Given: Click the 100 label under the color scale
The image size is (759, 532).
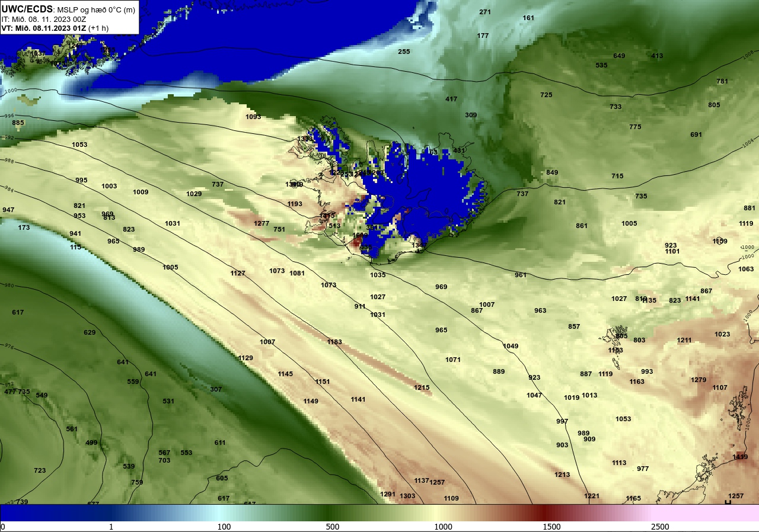Looking at the screenshot, I should [224, 527].
